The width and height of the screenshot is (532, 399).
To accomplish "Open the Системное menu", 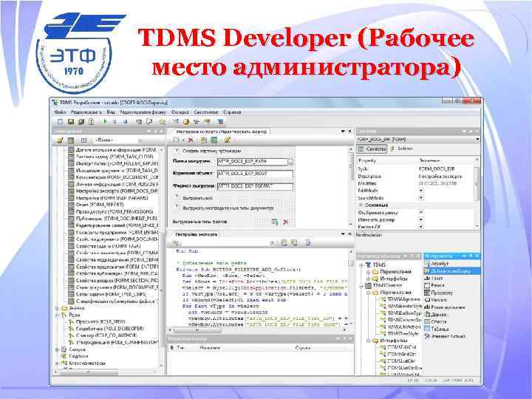I will click(206, 112).
